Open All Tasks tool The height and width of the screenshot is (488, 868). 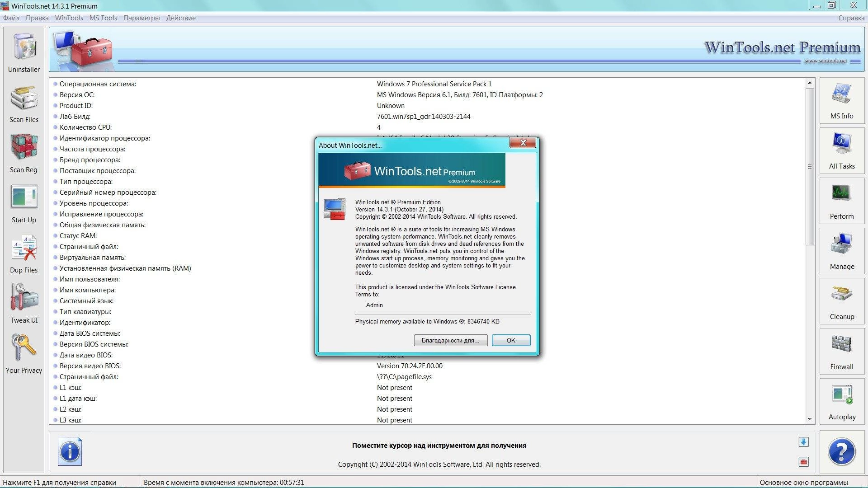842,151
